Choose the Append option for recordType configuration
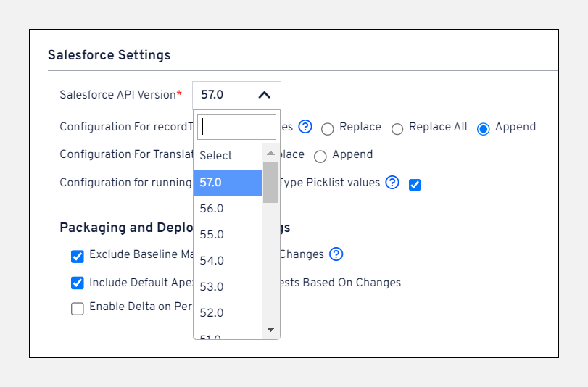 click(484, 128)
